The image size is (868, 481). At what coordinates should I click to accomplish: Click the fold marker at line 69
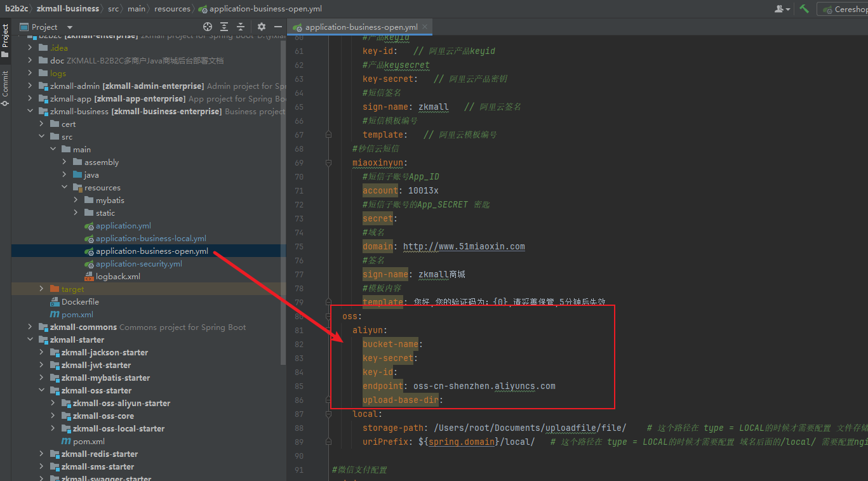[x=328, y=162]
